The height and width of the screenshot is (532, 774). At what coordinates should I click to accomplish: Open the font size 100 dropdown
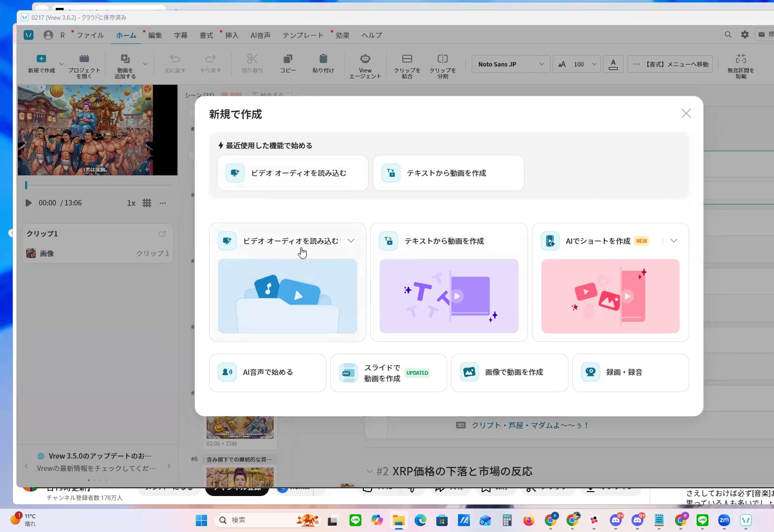pos(577,64)
